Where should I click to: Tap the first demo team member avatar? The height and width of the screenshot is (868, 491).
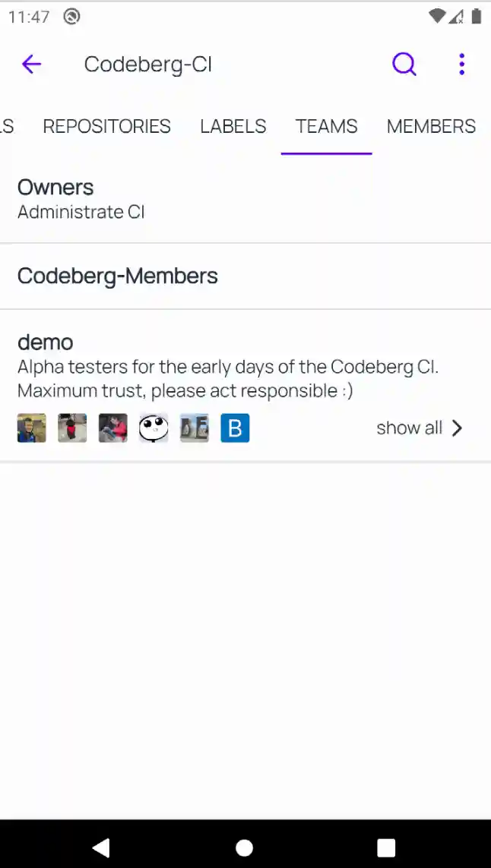32,428
